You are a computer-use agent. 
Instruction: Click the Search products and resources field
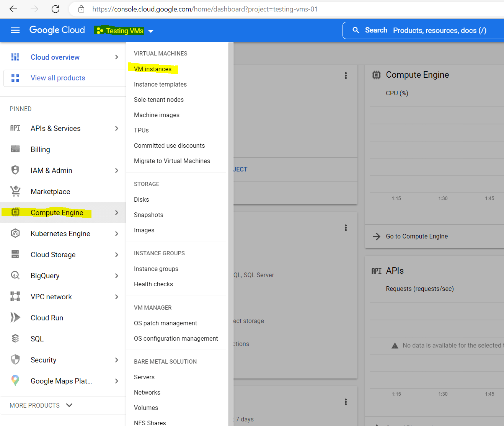click(x=423, y=30)
